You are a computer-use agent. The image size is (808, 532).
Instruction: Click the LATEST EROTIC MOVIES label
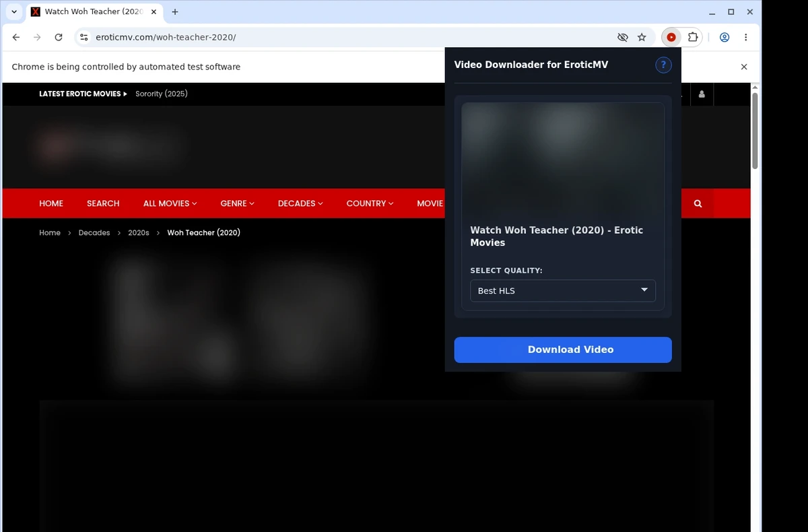pyautogui.click(x=83, y=94)
